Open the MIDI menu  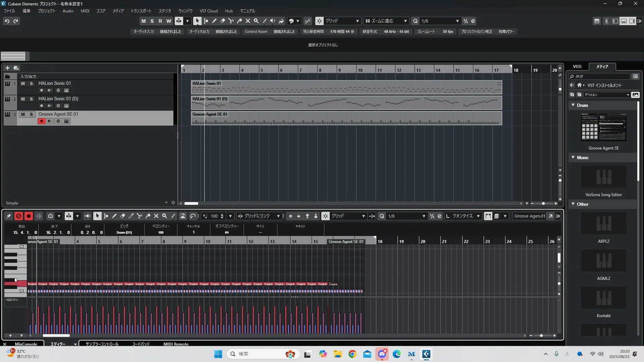pos(85,11)
